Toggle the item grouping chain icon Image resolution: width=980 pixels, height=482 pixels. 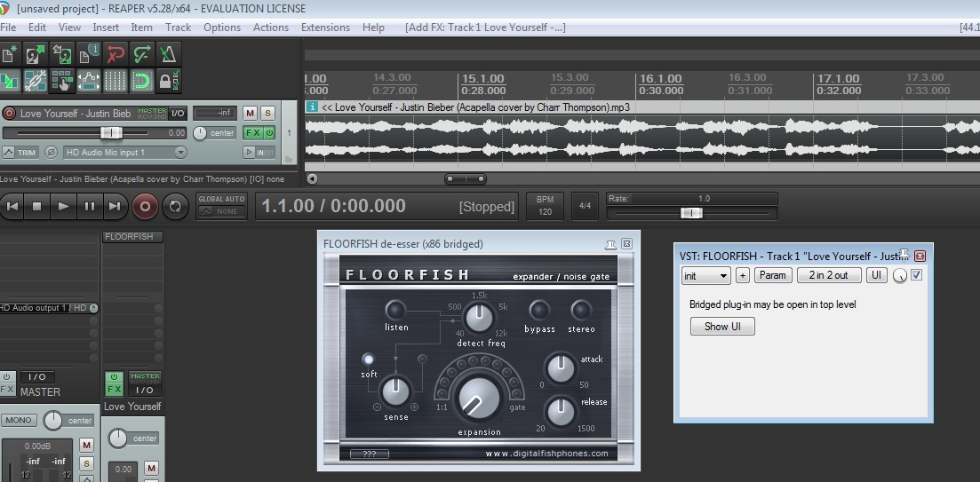pos(36,81)
